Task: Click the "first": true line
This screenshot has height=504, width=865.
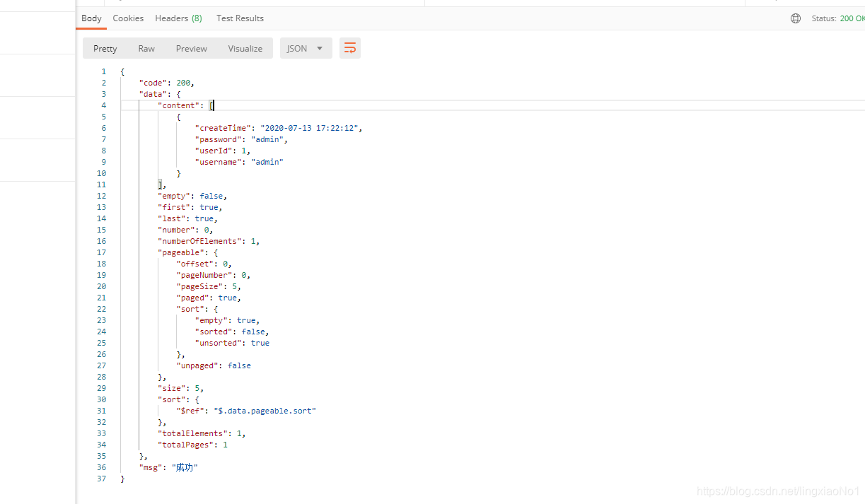Action: [x=190, y=207]
